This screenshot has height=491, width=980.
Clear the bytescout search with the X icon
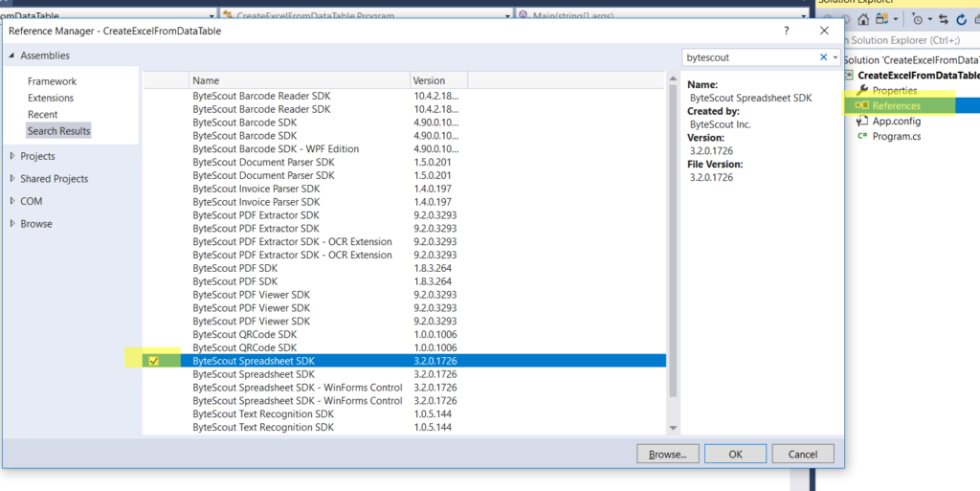coord(824,56)
